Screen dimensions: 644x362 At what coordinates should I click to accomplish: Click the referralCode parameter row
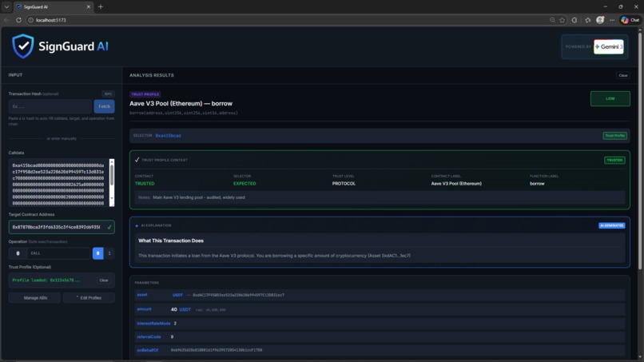(x=380, y=337)
